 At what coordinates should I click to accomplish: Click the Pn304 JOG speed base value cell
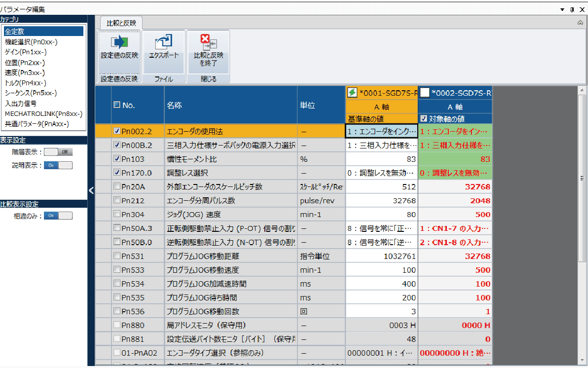[x=381, y=215]
